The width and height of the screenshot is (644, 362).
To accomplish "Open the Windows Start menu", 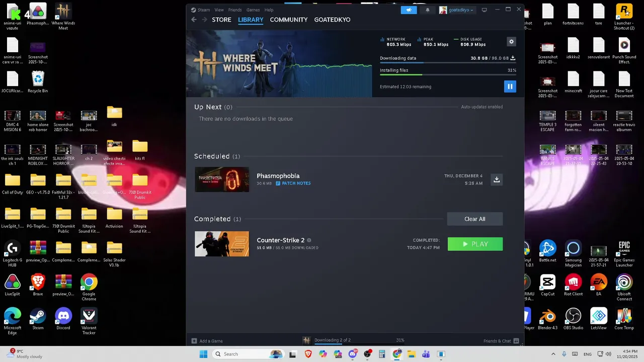I will point(203,354).
